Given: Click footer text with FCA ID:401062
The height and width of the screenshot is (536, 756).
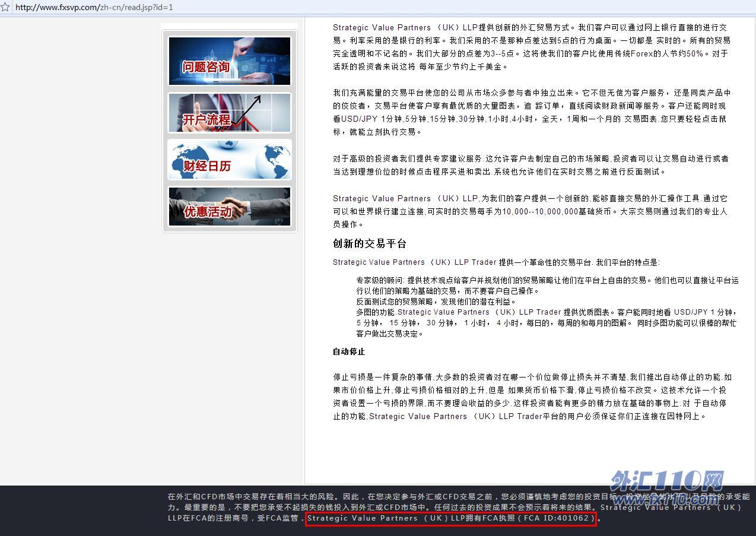Looking at the screenshot, I should [451, 519].
